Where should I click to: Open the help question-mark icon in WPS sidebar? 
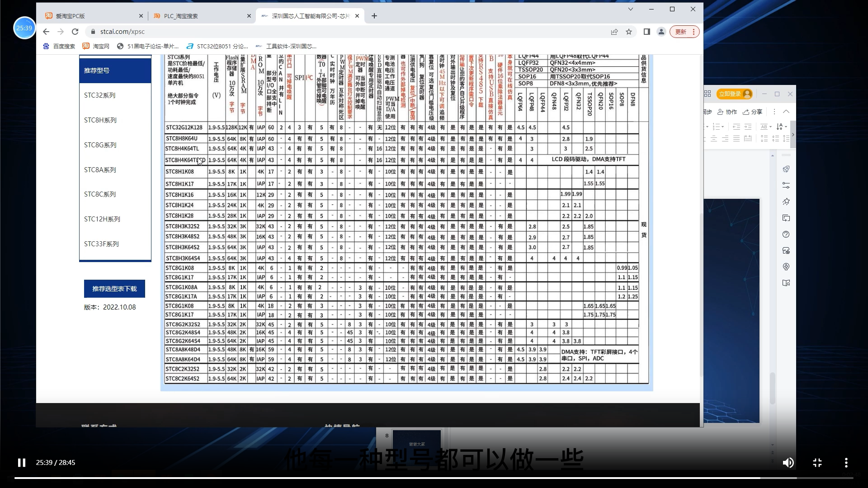[x=786, y=234]
